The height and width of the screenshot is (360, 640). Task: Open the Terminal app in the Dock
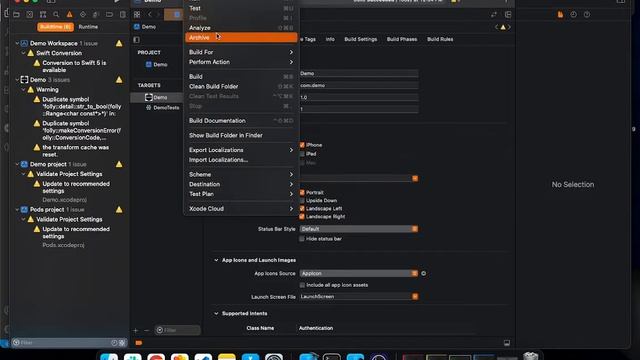tap(331, 357)
